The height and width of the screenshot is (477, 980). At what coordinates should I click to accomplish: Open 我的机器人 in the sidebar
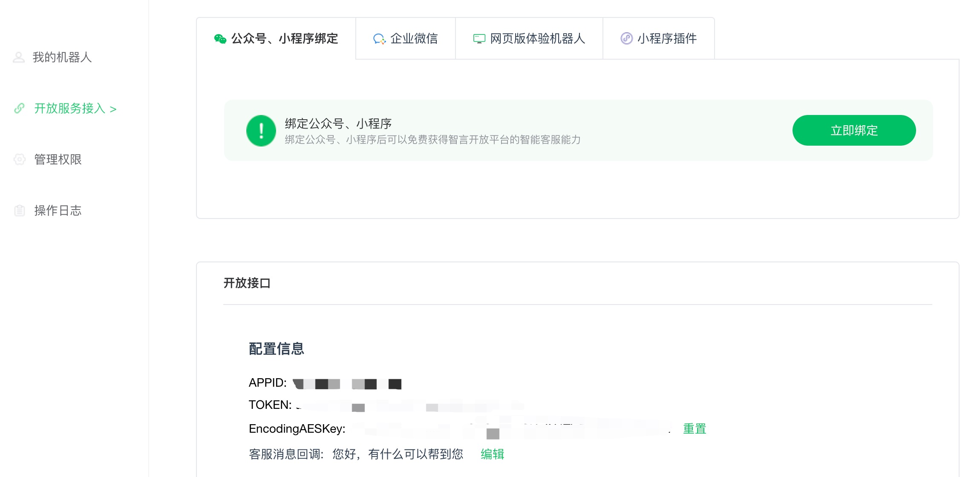tap(62, 57)
